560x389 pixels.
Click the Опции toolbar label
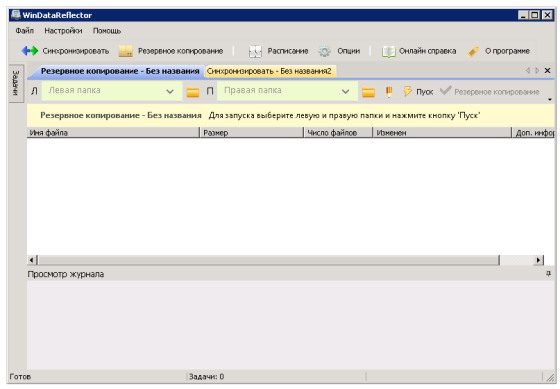point(349,51)
